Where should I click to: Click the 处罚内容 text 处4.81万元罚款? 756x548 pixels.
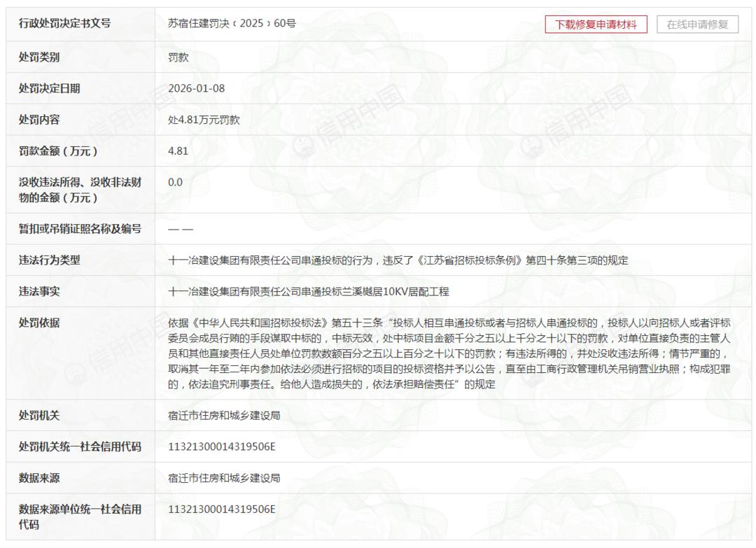204,120
